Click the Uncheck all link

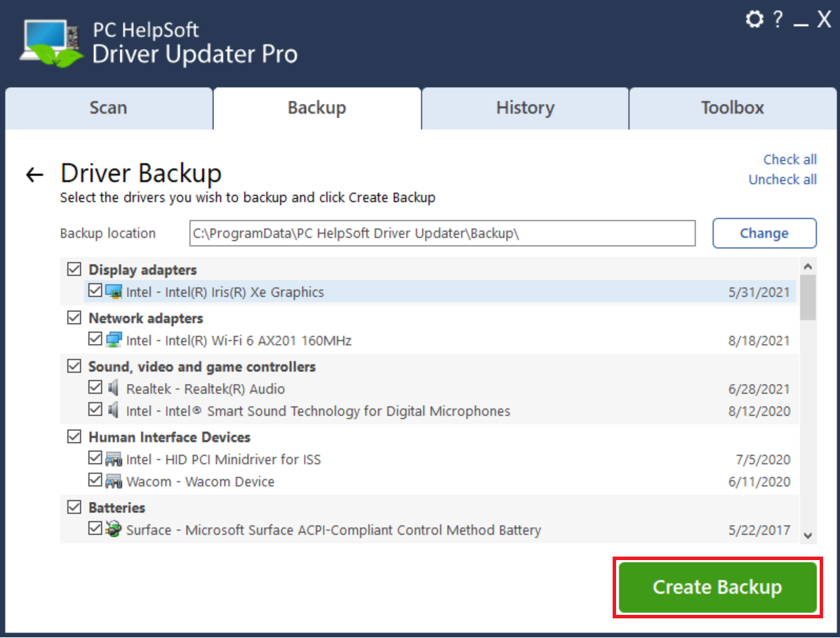(782, 180)
